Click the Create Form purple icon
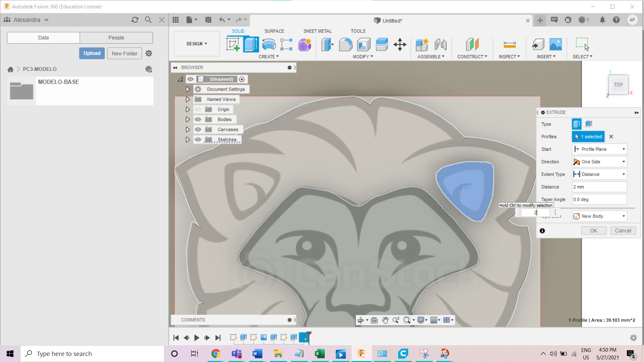 click(x=305, y=44)
